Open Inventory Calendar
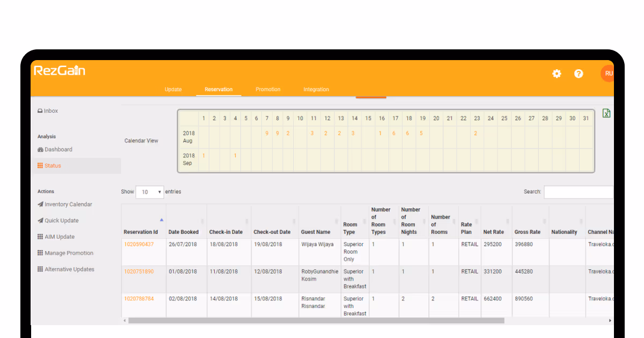644x338 pixels. [64, 204]
